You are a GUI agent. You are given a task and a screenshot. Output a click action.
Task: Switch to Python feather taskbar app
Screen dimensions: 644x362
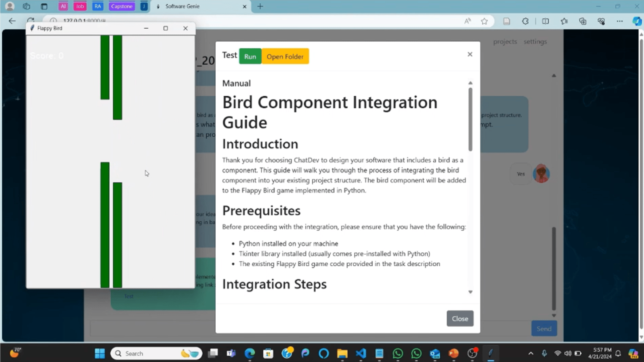tap(490, 353)
